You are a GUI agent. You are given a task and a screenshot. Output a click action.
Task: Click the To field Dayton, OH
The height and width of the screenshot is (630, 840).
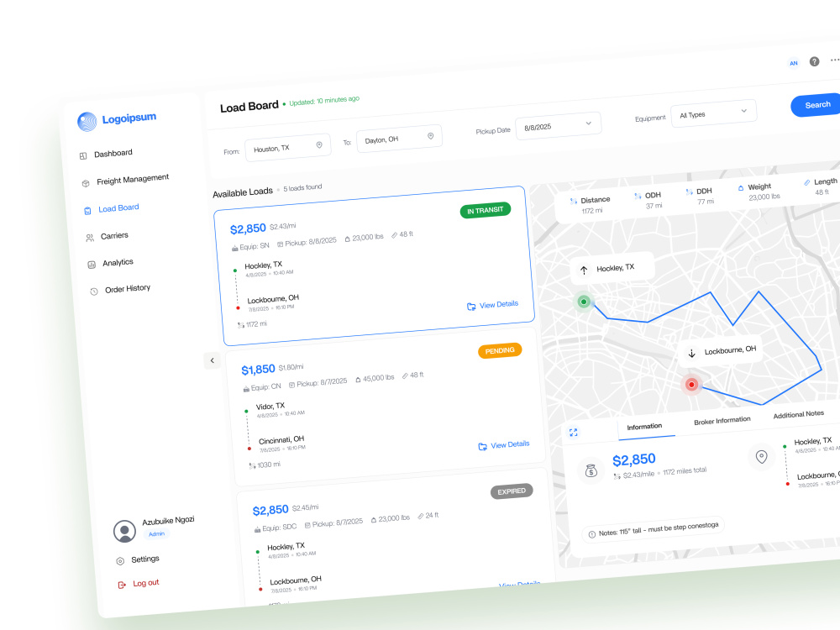399,139
